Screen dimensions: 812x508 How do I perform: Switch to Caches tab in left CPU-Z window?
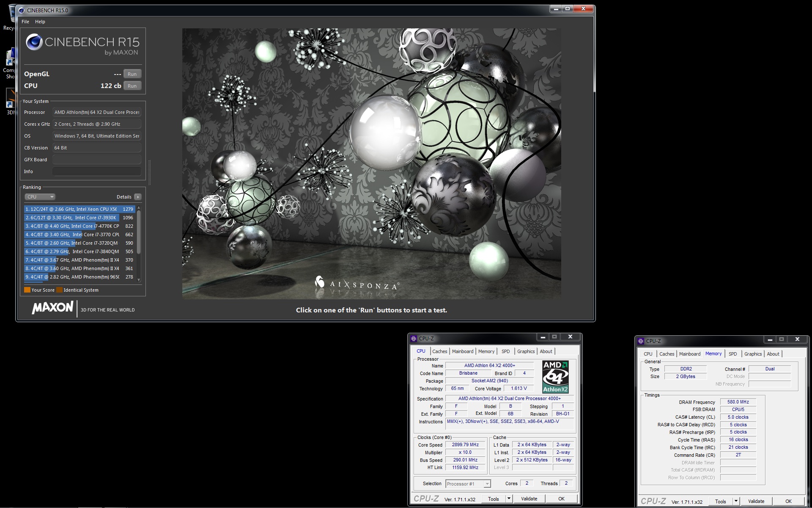[439, 351]
